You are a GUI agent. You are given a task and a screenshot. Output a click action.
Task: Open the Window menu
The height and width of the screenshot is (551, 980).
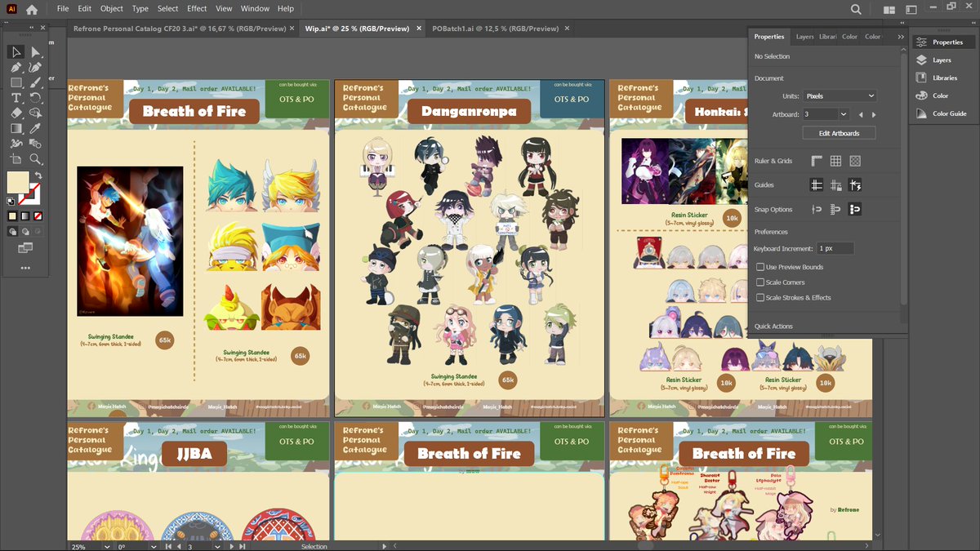[255, 8]
